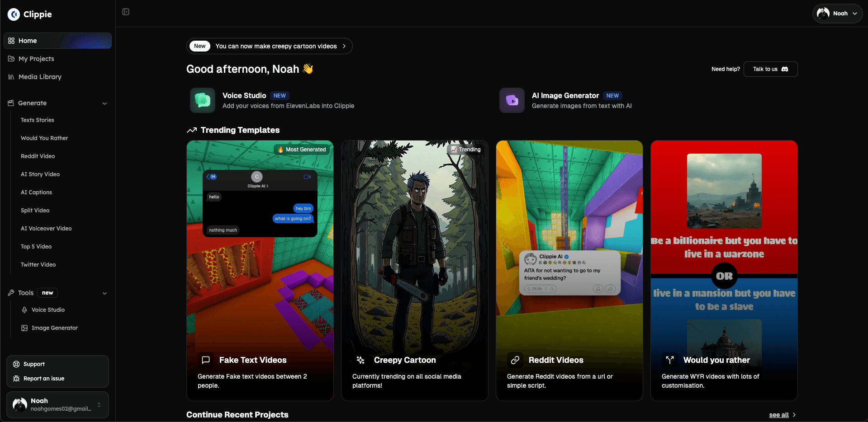Click the Voice Studio microphone icon in sidebar
Image resolution: width=868 pixels, height=422 pixels.
tap(24, 310)
